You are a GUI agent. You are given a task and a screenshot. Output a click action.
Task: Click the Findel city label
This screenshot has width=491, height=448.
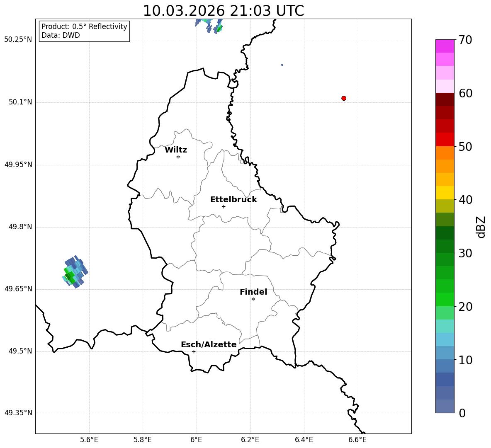tap(253, 292)
